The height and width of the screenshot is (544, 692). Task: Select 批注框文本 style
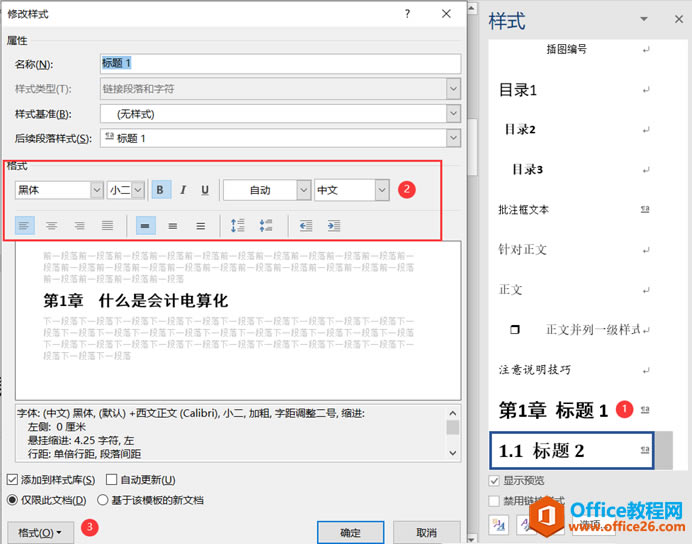(574, 210)
